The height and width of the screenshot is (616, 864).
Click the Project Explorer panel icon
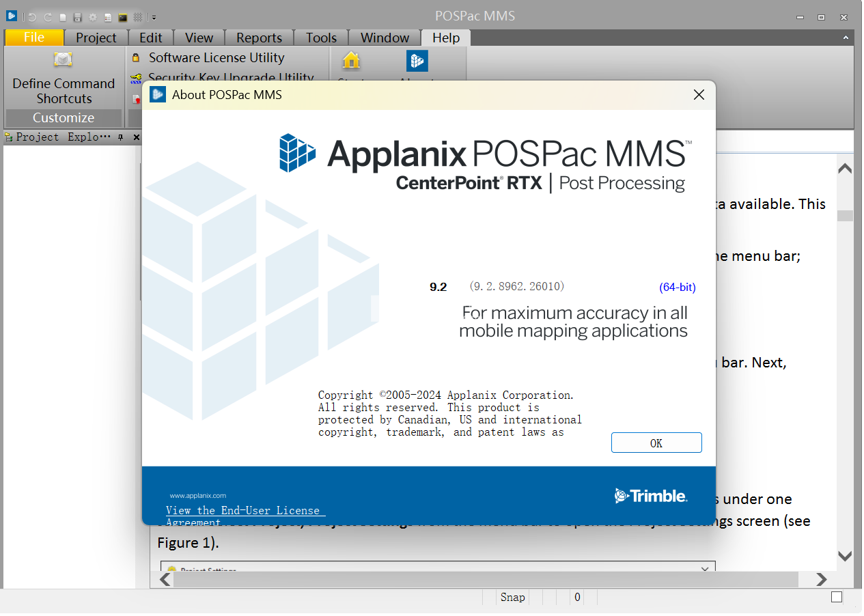(x=9, y=137)
